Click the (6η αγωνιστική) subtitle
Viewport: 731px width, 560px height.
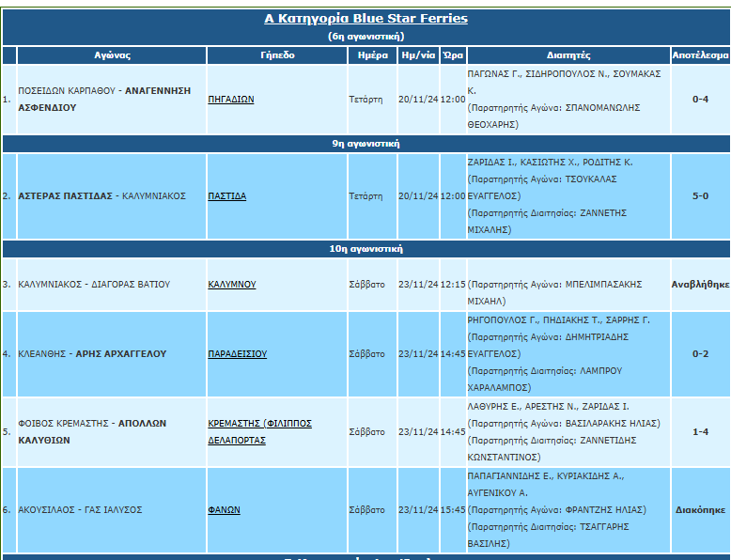(365, 37)
